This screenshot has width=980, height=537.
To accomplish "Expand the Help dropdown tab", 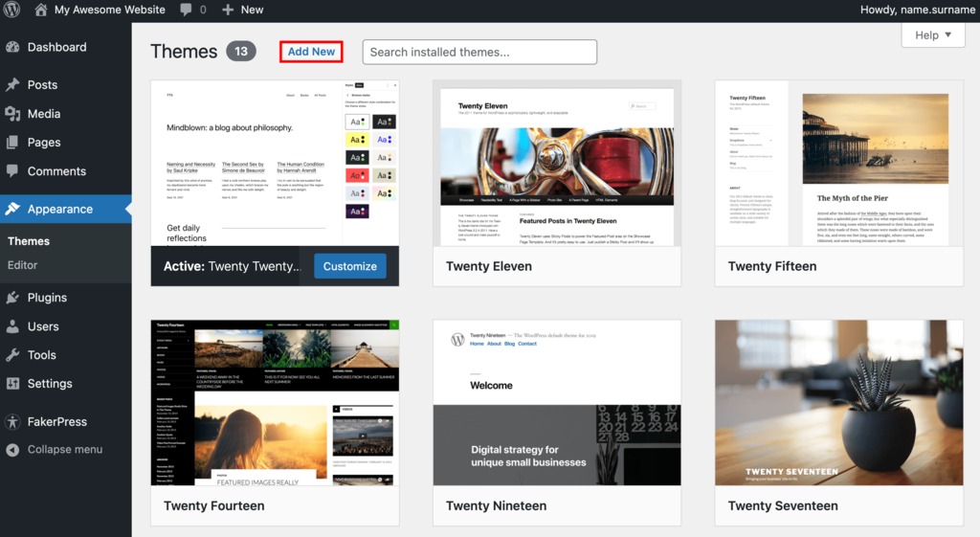I will tap(932, 35).
